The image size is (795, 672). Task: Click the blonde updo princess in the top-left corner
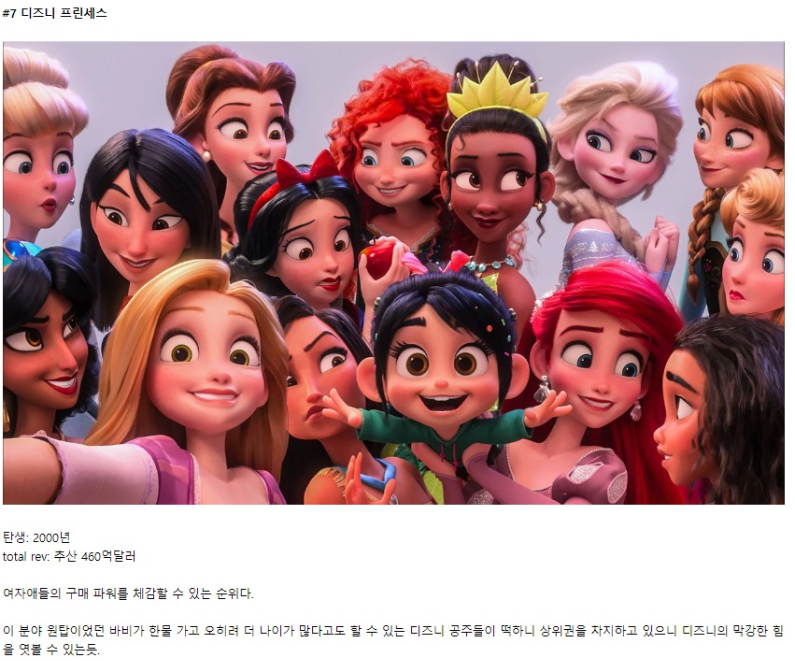pyautogui.click(x=38, y=152)
